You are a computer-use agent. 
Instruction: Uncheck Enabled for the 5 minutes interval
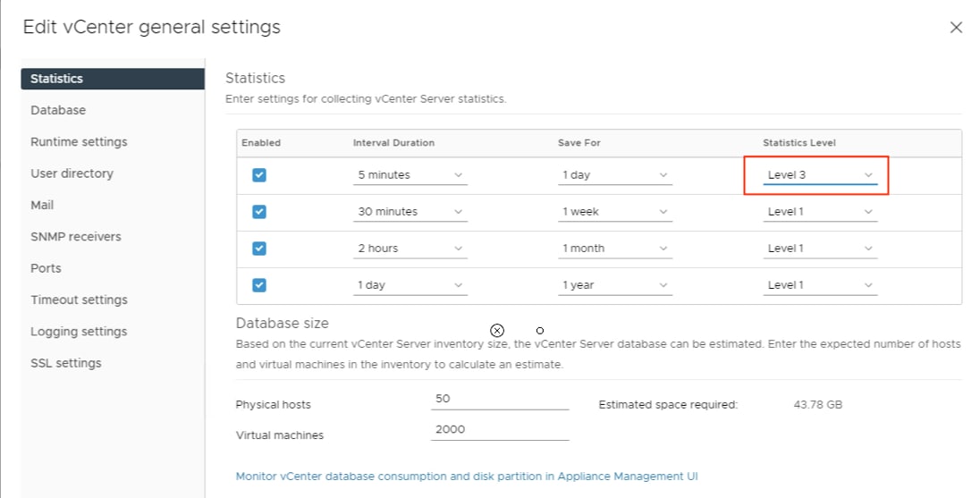(x=259, y=175)
